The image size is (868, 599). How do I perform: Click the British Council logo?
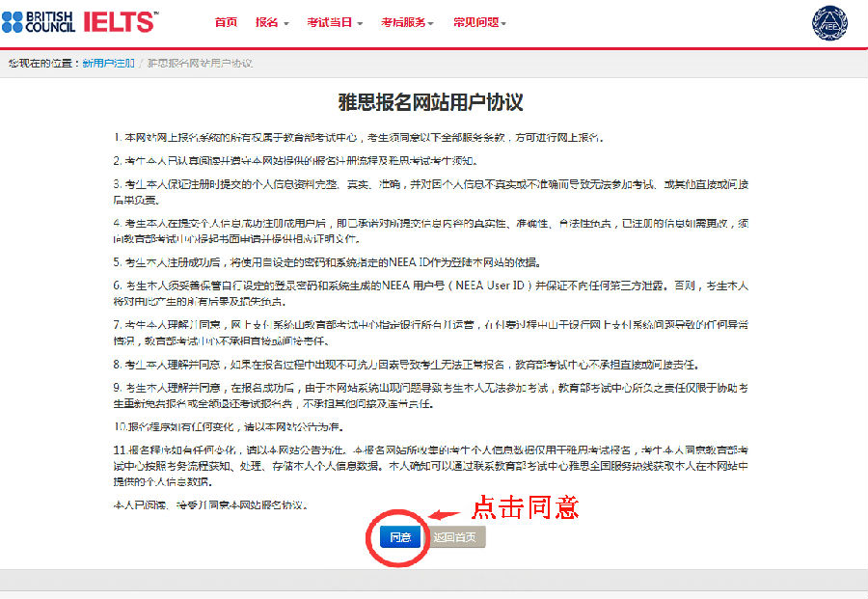[x=39, y=23]
